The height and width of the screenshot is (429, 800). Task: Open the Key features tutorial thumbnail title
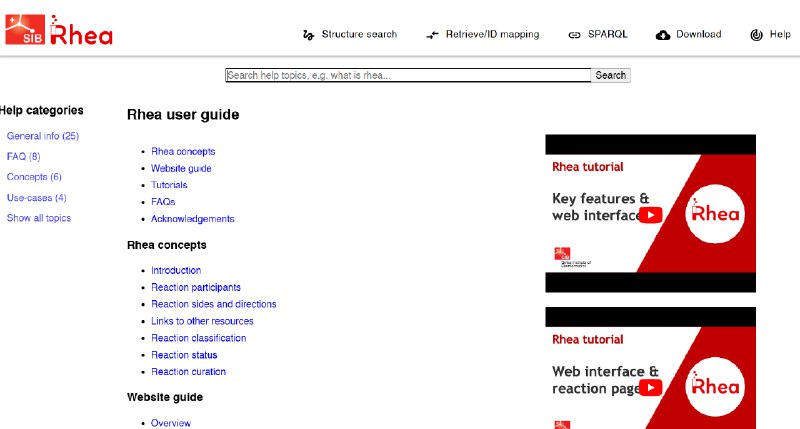[601, 207]
